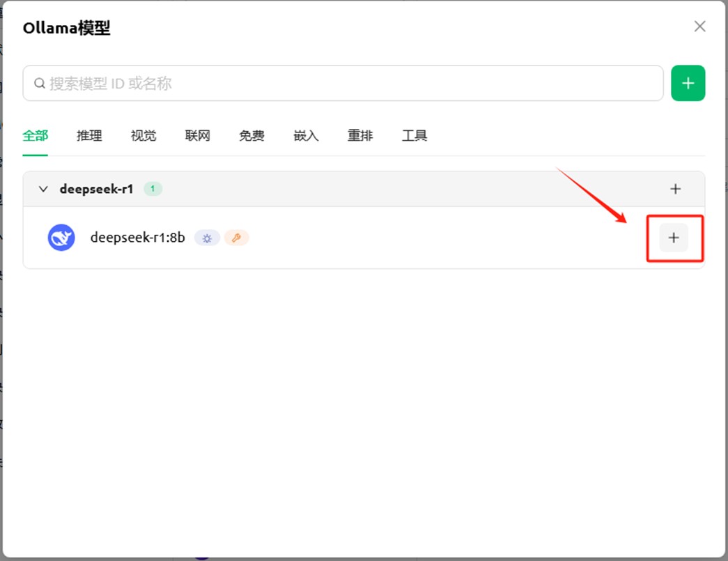This screenshot has width=728, height=561.
Task: Click the count badge 1 beside deepseek-r1
Action: pyautogui.click(x=153, y=189)
